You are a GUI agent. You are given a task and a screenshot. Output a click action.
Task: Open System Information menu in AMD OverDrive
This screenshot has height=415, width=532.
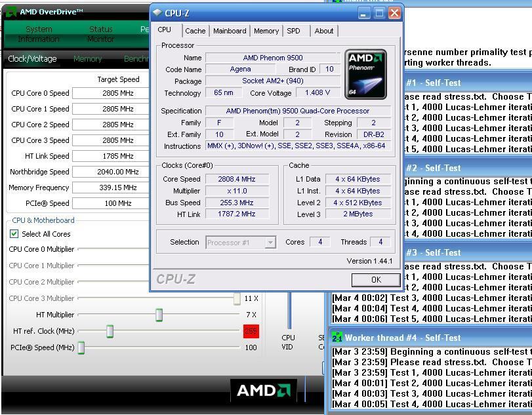(39, 34)
